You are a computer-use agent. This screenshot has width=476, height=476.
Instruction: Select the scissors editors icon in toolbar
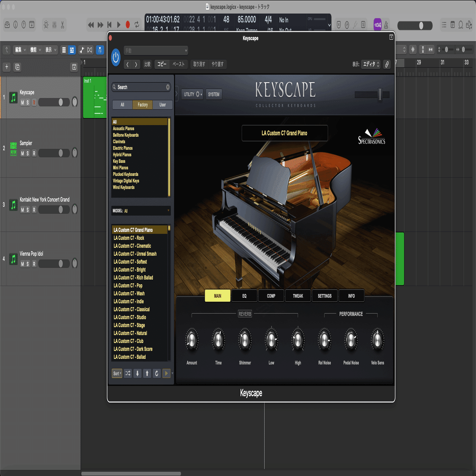tap(63, 25)
